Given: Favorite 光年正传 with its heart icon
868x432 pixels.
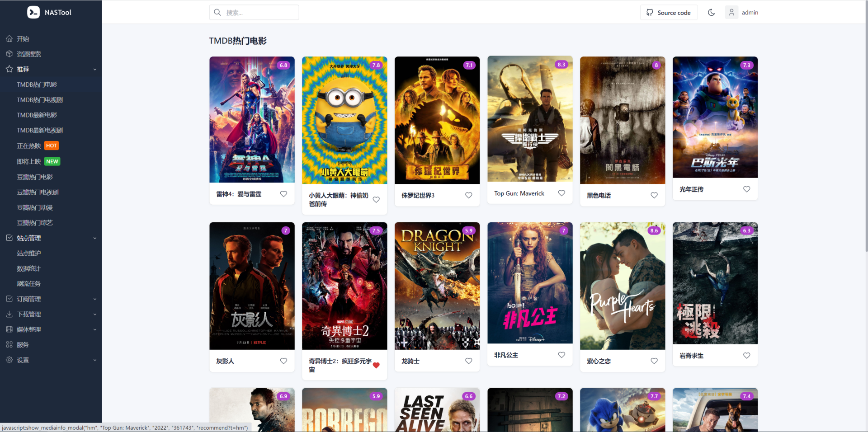Looking at the screenshot, I should tap(747, 189).
